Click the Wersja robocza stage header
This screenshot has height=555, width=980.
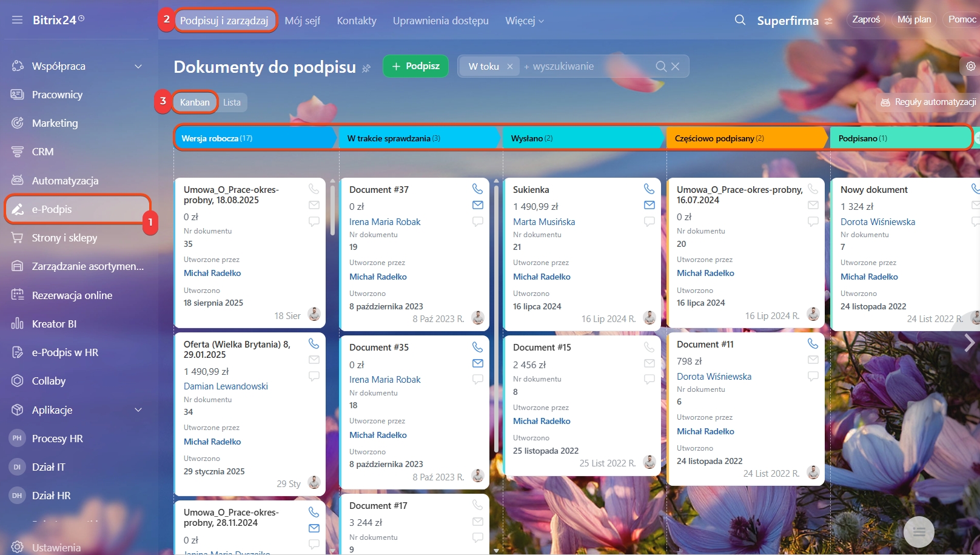[x=255, y=138]
